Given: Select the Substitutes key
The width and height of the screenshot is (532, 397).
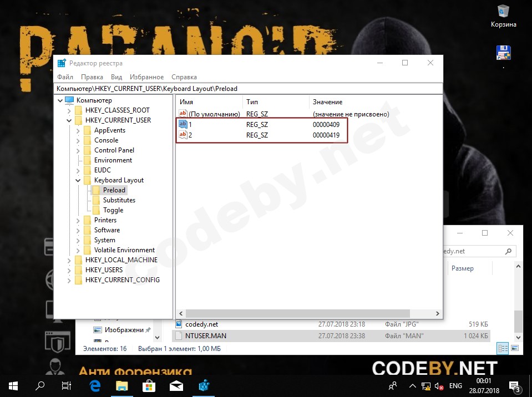Looking at the screenshot, I should point(119,200).
